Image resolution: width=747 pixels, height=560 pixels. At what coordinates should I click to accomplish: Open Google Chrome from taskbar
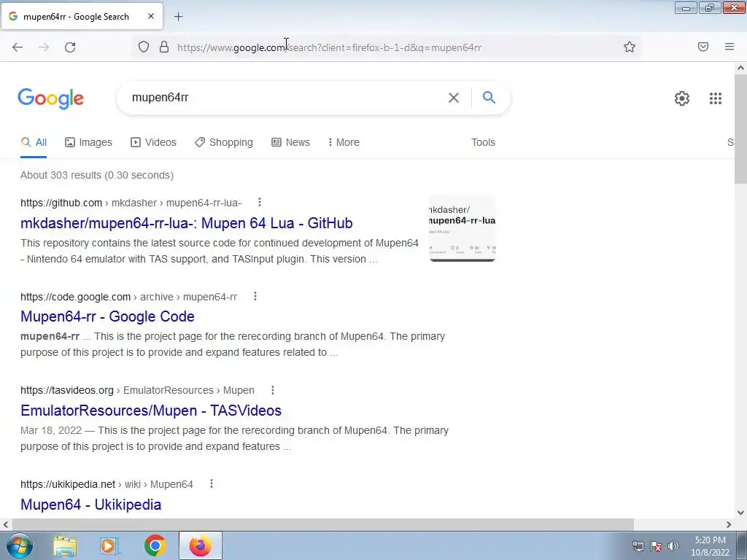(155, 545)
